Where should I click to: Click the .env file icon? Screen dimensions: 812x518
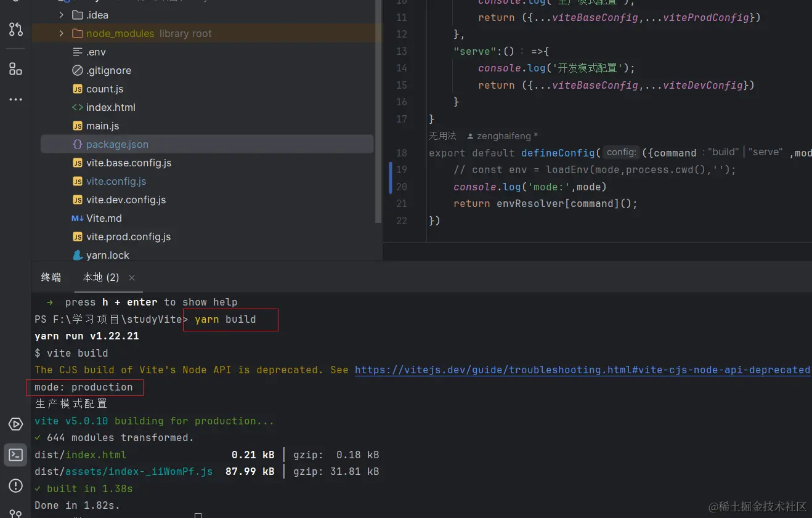(78, 52)
